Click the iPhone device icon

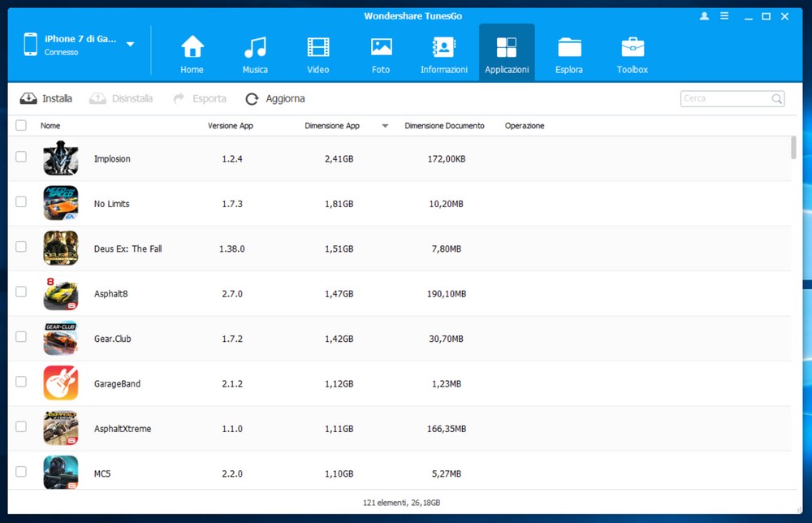31,44
